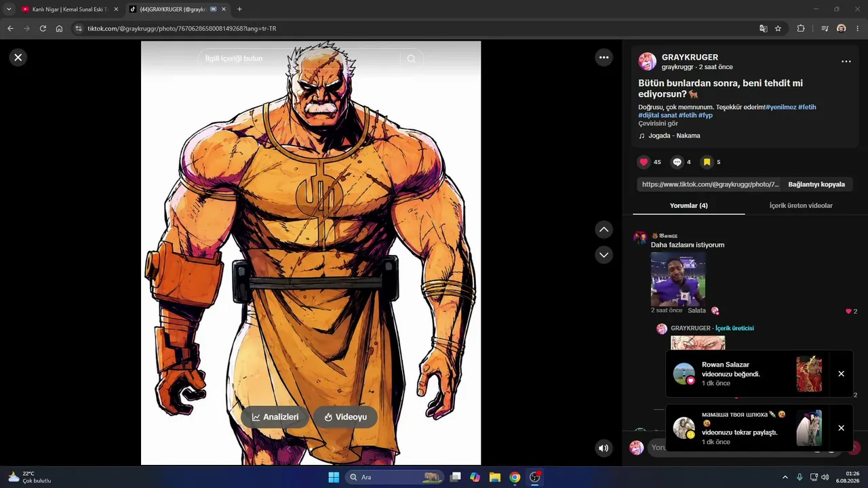
Task: Open GRAYKRUGER profile avatar in post header
Action: [647, 62]
